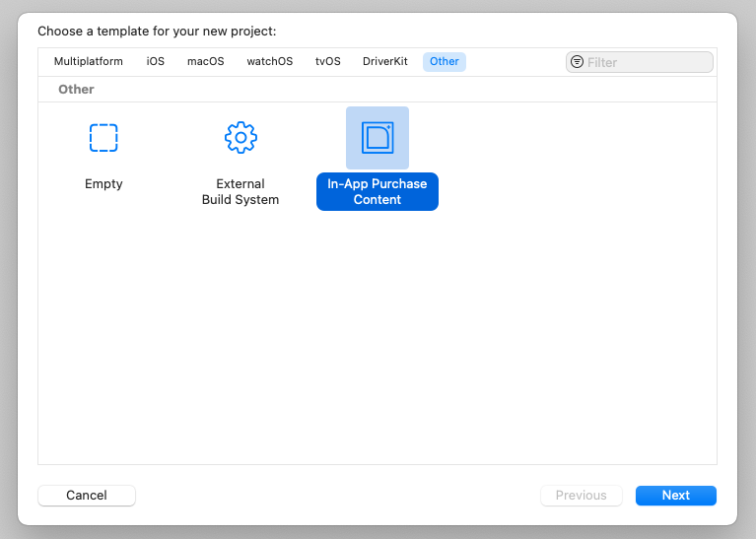Focus the Filter text field
This screenshot has height=539, width=756.
click(640, 62)
